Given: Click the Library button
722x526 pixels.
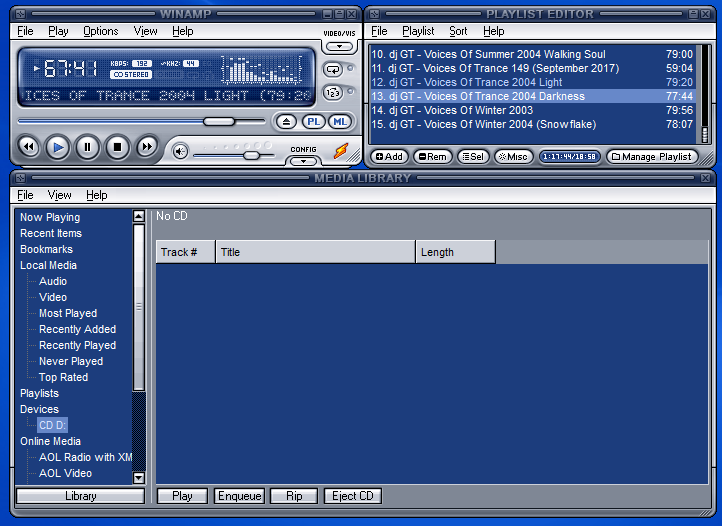Looking at the screenshot, I should click(x=81, y=496).
